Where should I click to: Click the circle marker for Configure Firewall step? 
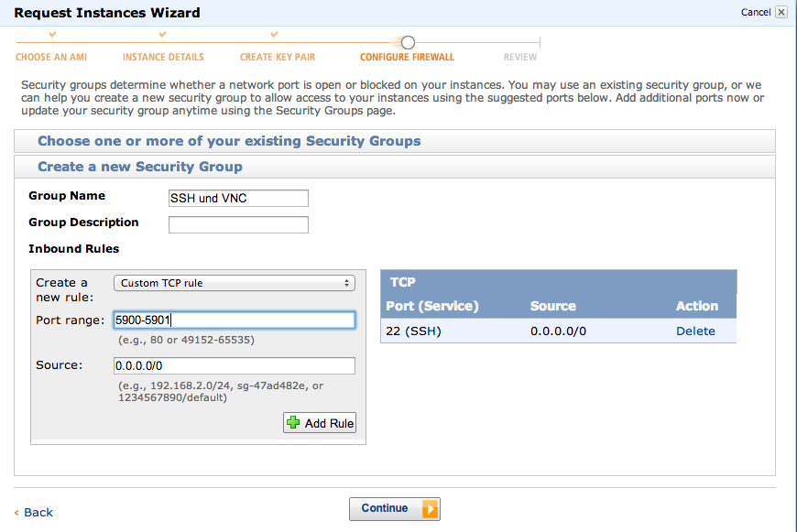(x=408, y=43)
